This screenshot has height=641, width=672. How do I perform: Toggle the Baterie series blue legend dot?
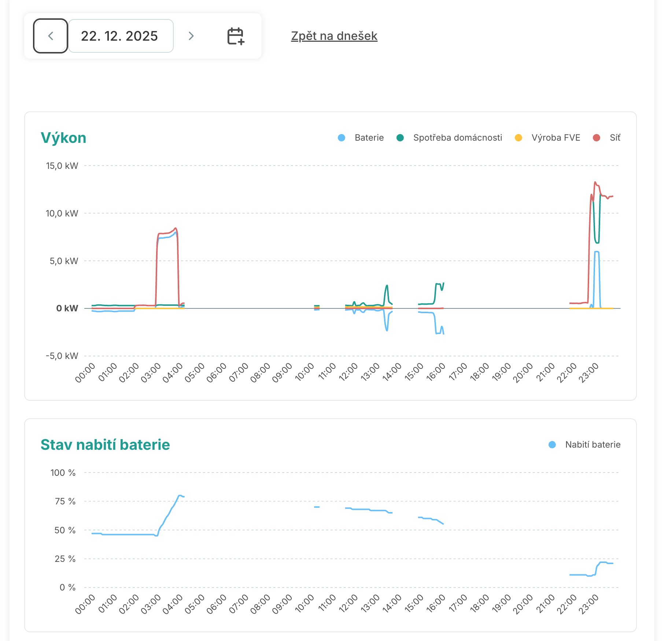[341, 138]
